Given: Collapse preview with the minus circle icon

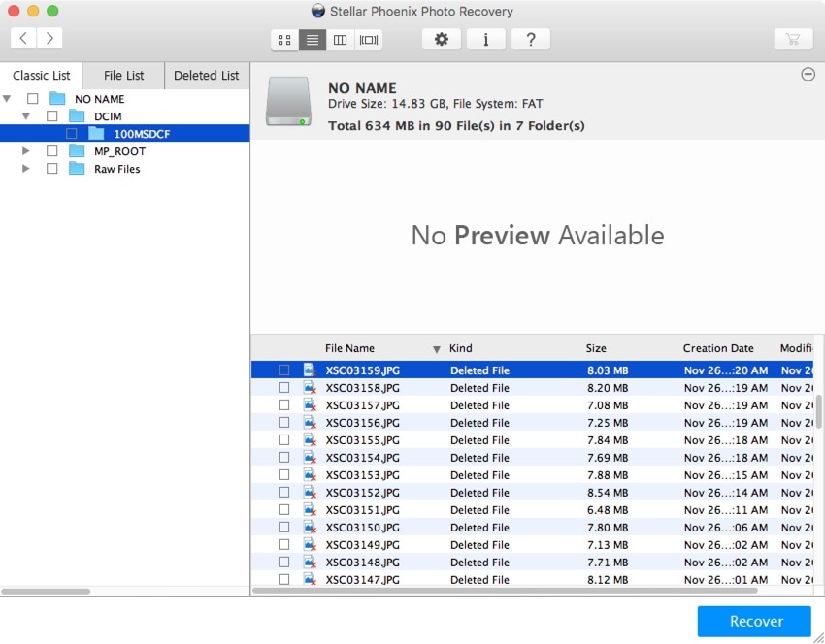Looking at the screenshot, I should coord(808,74).
